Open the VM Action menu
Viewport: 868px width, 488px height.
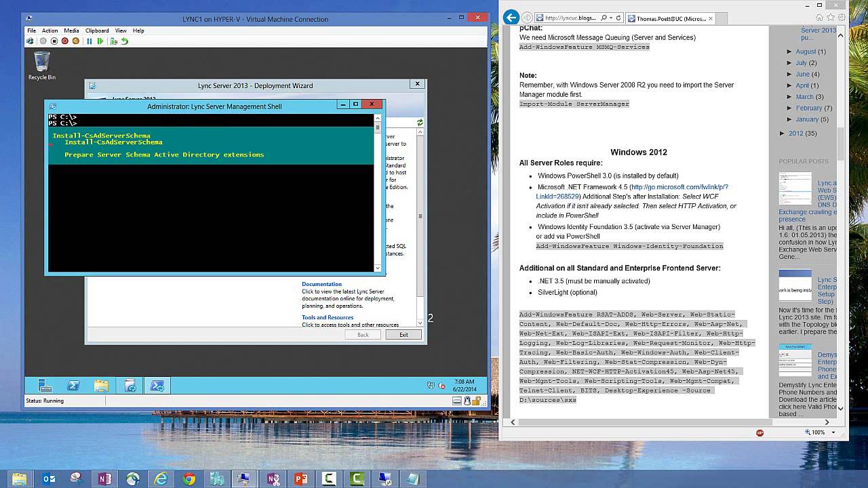point(50,30)
